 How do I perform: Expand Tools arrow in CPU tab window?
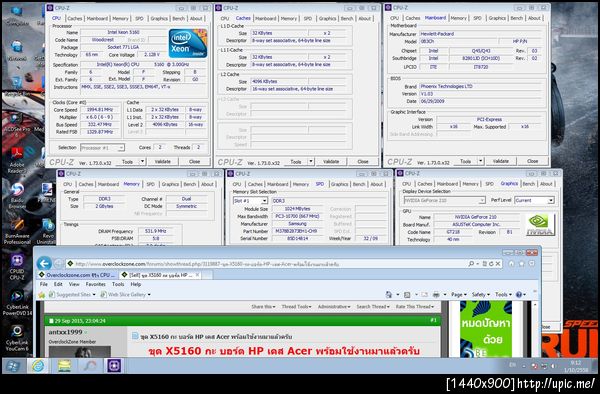point(142,161)
